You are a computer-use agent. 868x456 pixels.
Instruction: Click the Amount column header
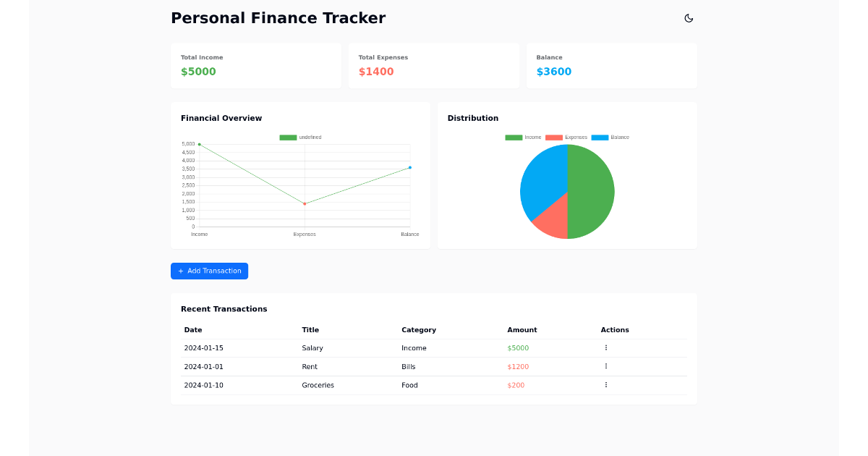(522, 329)
